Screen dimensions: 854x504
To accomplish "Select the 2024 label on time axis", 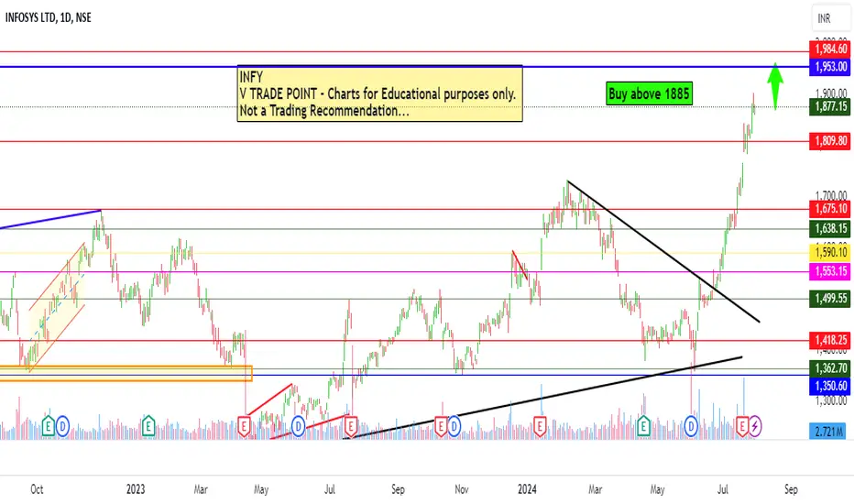I will click(527, 489).
